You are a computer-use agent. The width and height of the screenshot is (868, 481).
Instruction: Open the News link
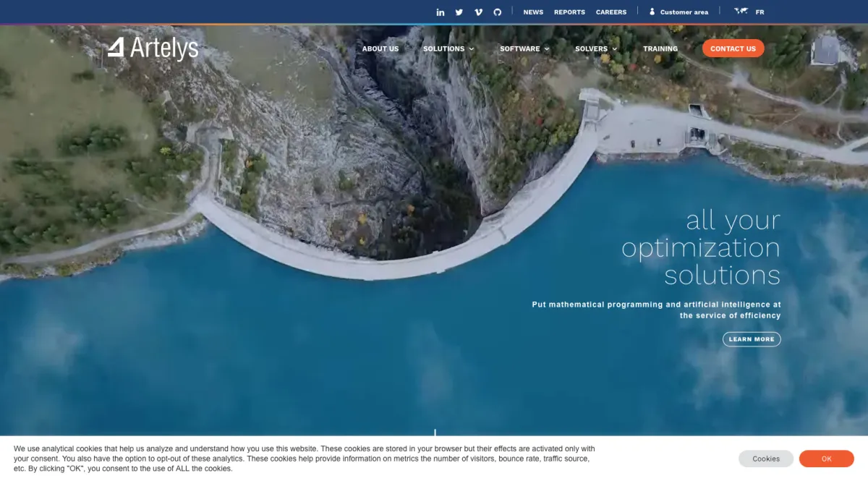(x=533, y=12)
